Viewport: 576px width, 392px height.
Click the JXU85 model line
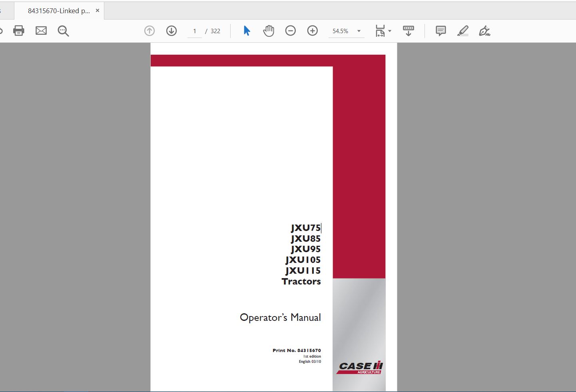click(x=306, y=239)
